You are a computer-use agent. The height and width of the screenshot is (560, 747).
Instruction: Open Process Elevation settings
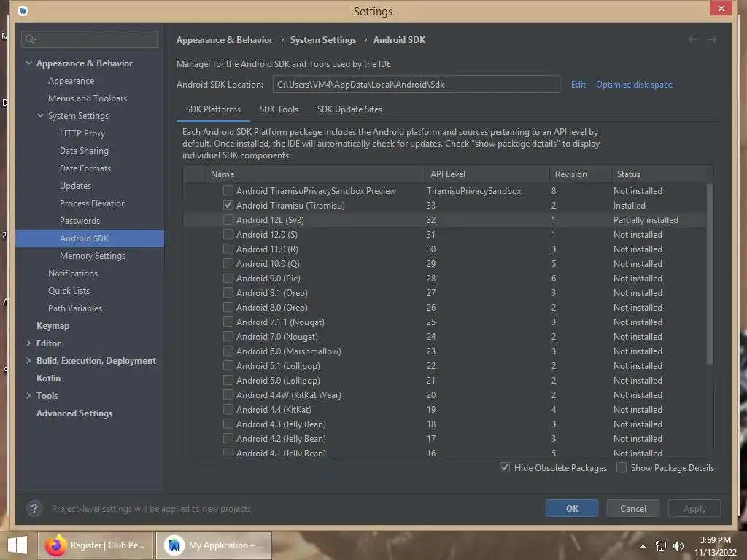tap(93, 203)
